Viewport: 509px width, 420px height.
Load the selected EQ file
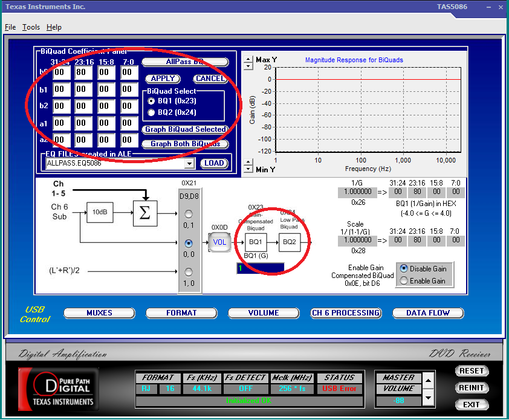click(214, 163)
